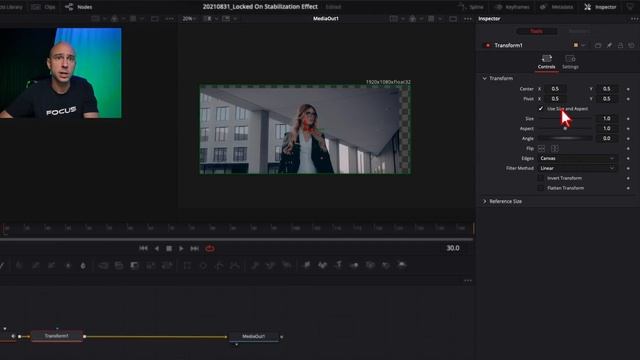Add a BSpline mask from toolbar
640x360 pixels.
point(235,266)
